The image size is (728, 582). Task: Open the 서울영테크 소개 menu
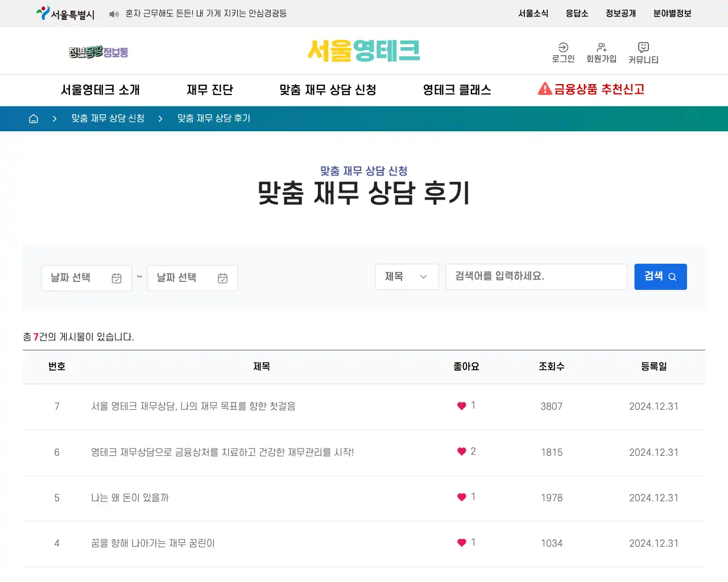click(x=100, y=90)
